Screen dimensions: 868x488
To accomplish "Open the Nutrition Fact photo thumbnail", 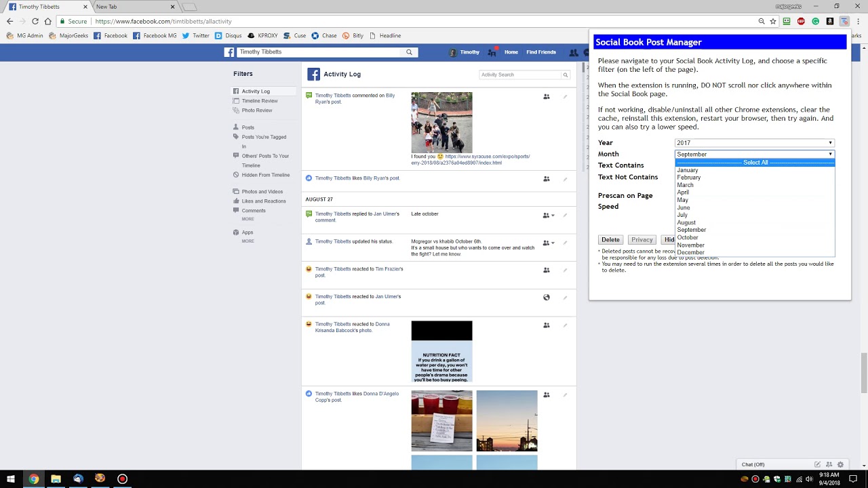I will pos(441,352).
